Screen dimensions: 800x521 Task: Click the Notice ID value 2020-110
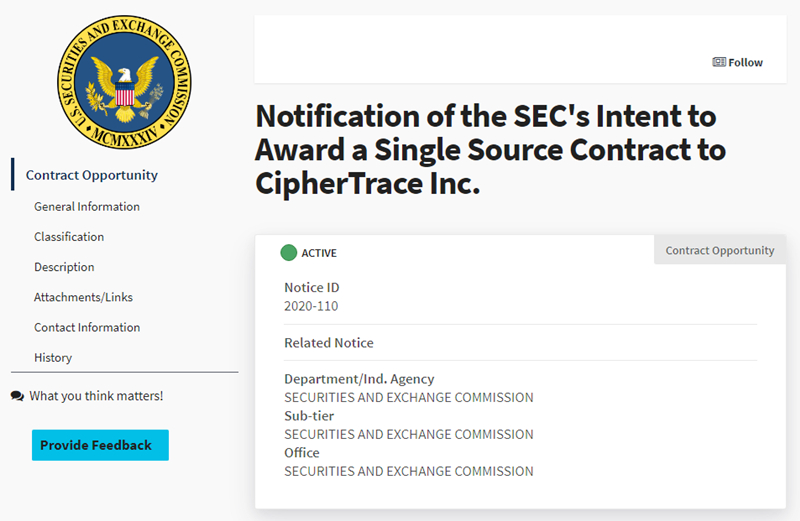click(311, 306)
